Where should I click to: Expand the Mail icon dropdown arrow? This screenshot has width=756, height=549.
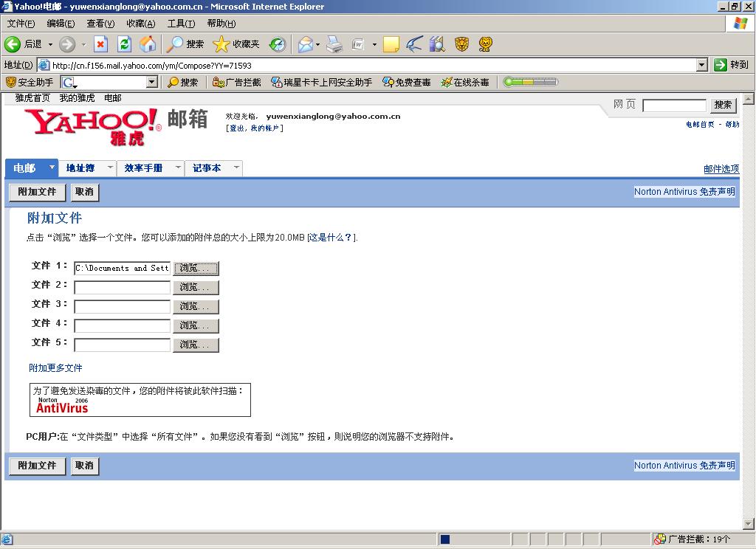pos(317,44)
